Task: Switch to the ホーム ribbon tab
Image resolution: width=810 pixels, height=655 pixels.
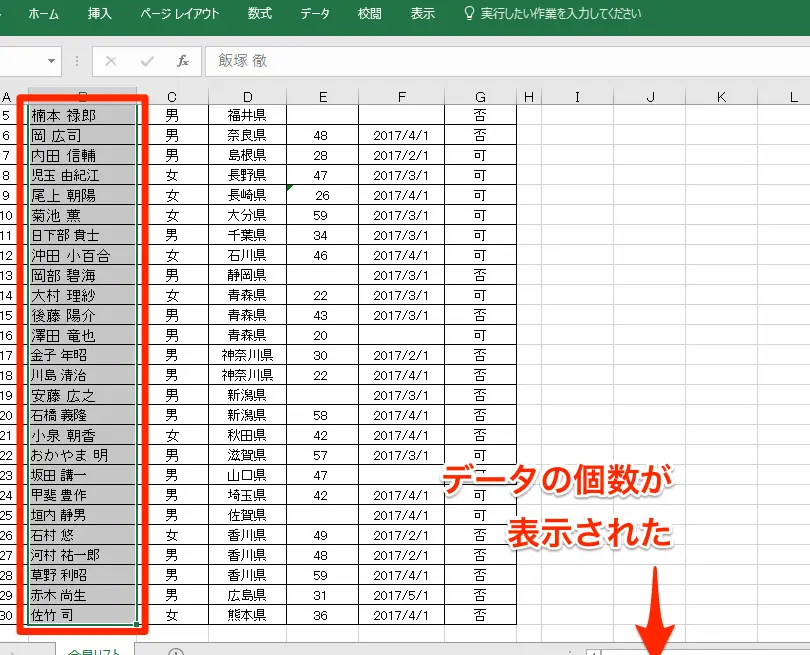Action: click(x=42, y=14)
